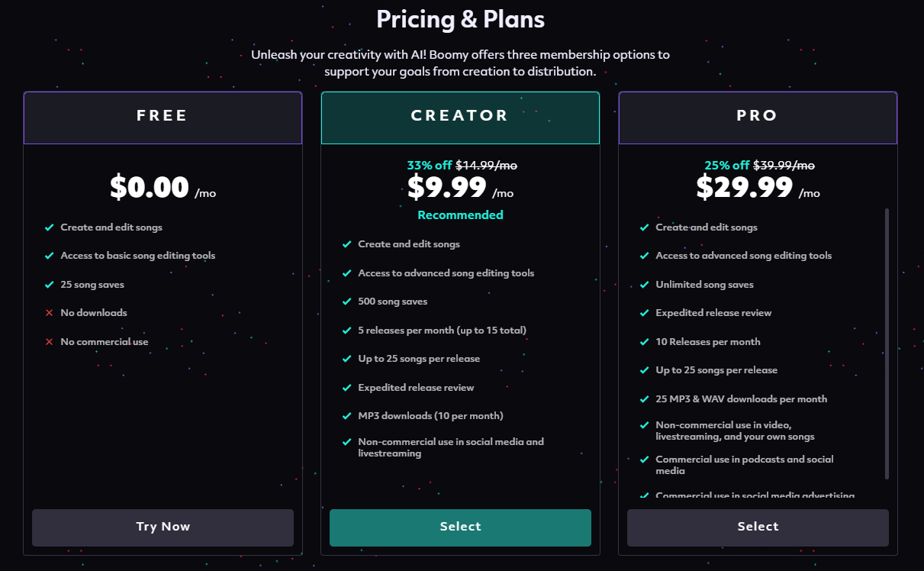Click the CREATOR plan header tab

point(460,117)
